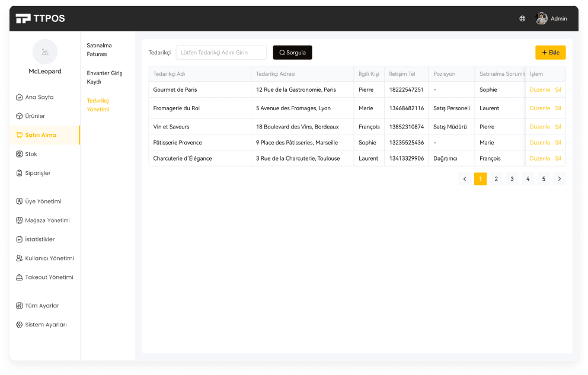The height and width of the screenshot is (375, 588).
Task: Click the Ürünler box icon
Action: [x=19, y=116]
